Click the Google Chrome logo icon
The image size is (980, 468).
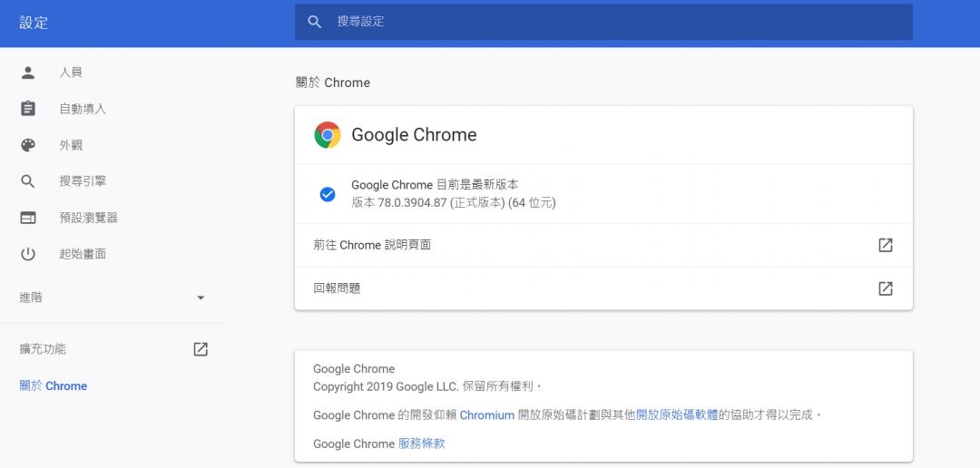[x=327, y=135]
